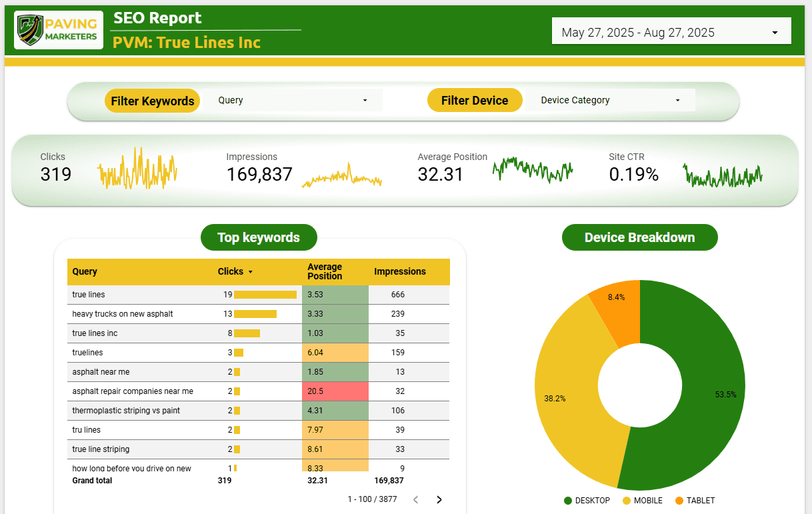Click the 'true lines inc' query

[95, 333]
